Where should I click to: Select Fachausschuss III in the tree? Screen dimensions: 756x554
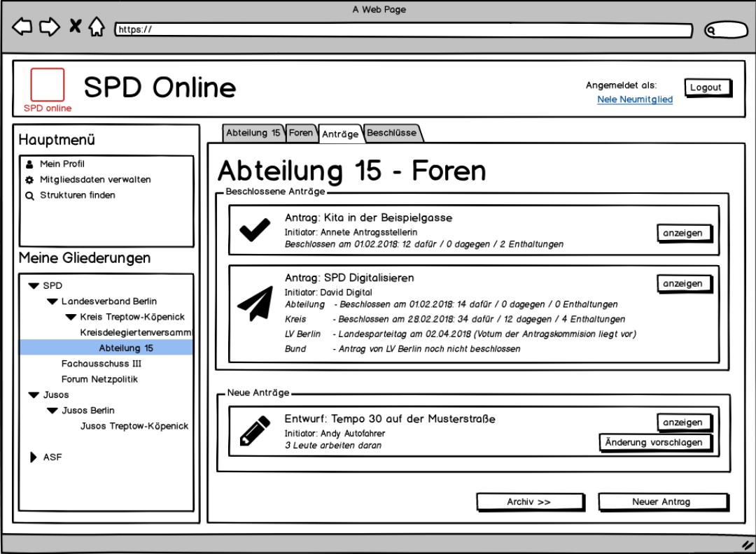click(101, 364)
